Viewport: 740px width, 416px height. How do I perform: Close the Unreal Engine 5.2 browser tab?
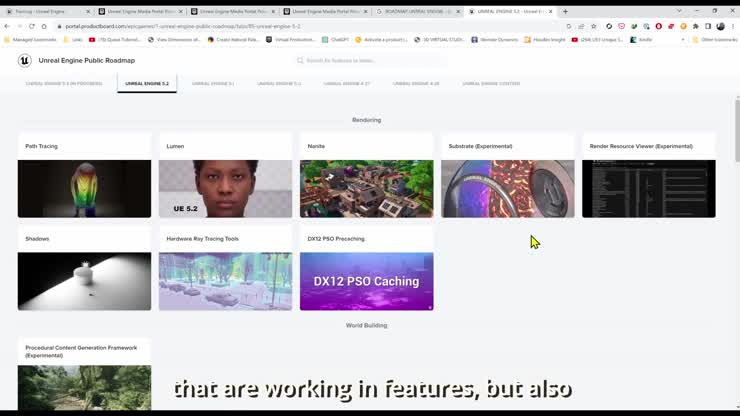tap(550, 11)
